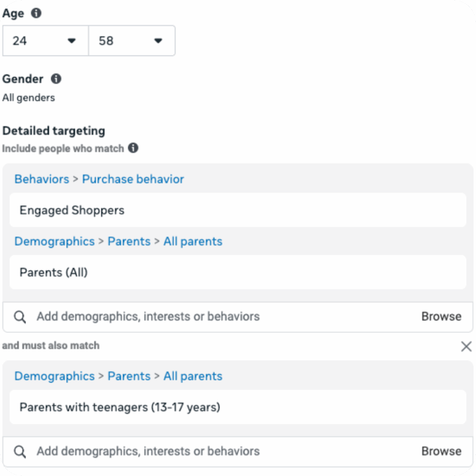Click the search icon in the narrow audience bar
Viewport: 476px width, 476px height.
(x=20, y=451)
